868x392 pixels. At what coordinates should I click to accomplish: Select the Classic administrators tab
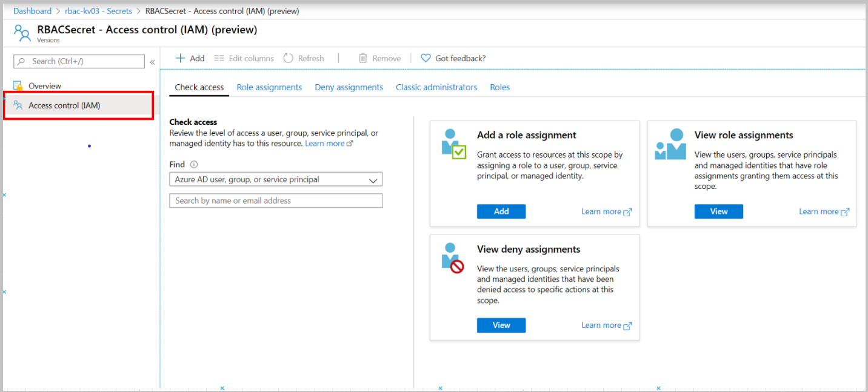click(436, 87)
